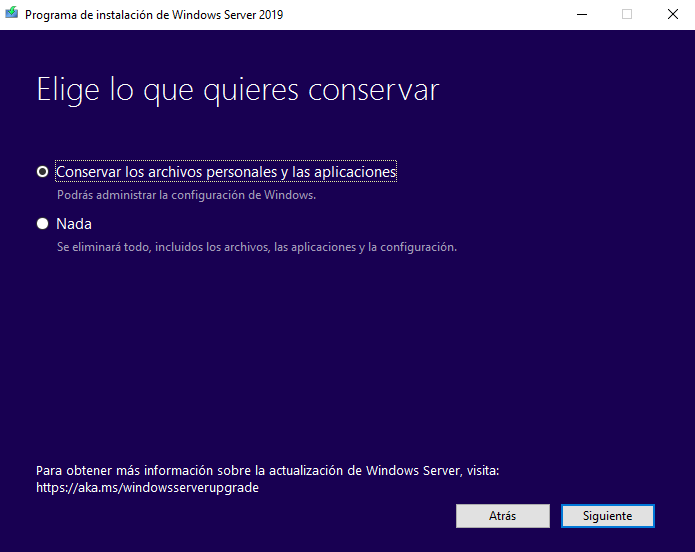This screenshot has width=695, height=552.
Task: Click the label 'Conservar los archivos personales y las aplicaciones'
Action: point(226,172)
